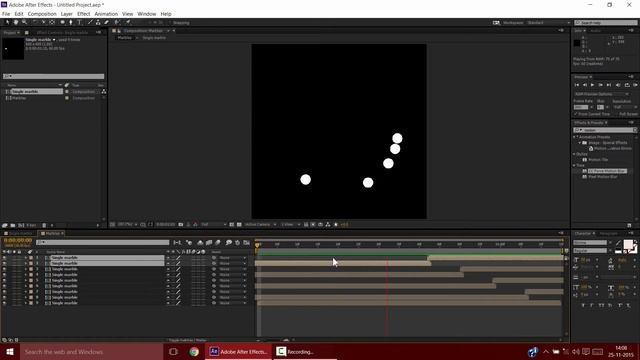The height and width of the screenshot is (360, 640).
Task: Click the loop options icon in Preview
Action: [x=627, y=85]
